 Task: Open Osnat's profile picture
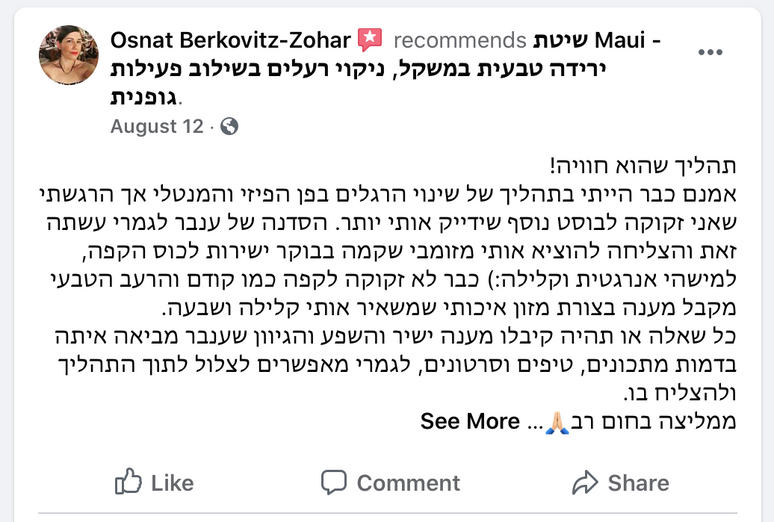[x=68, y=55]
